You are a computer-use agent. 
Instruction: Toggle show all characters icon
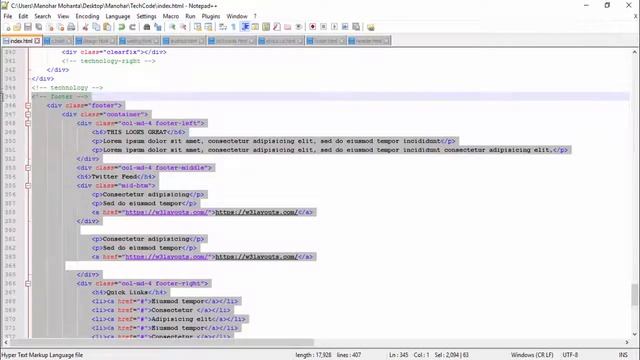[x=233, y=27]
